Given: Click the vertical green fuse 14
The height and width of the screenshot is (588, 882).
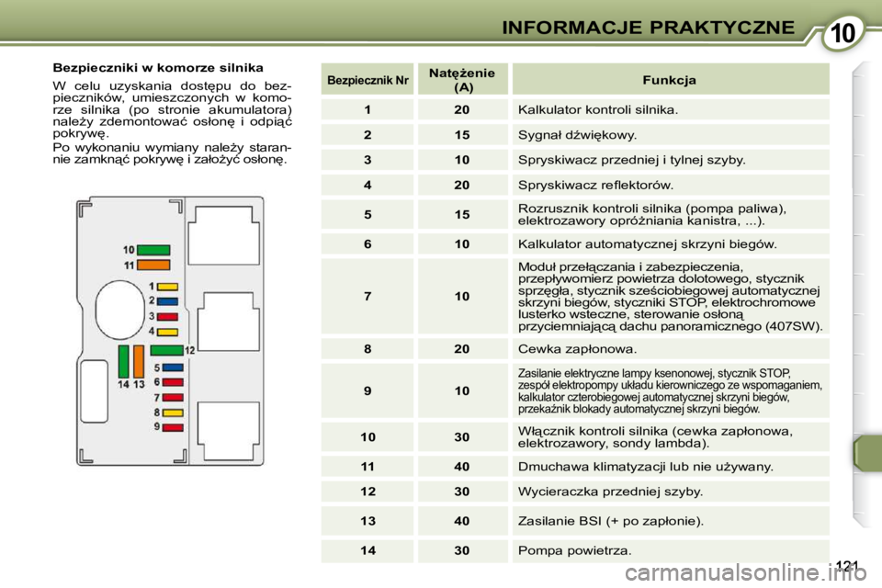Looking at the screenshot, I should point(123,362).
